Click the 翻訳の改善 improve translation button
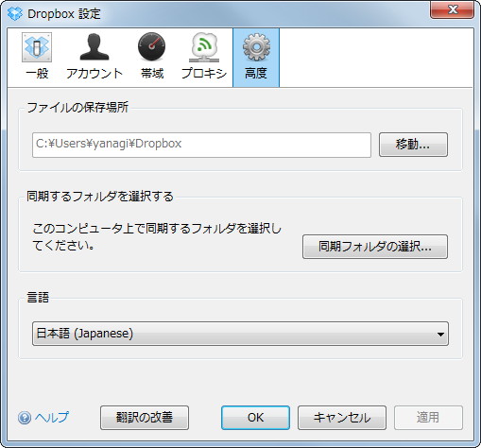This screenshot has height=448, width=481. pos(145,418)
